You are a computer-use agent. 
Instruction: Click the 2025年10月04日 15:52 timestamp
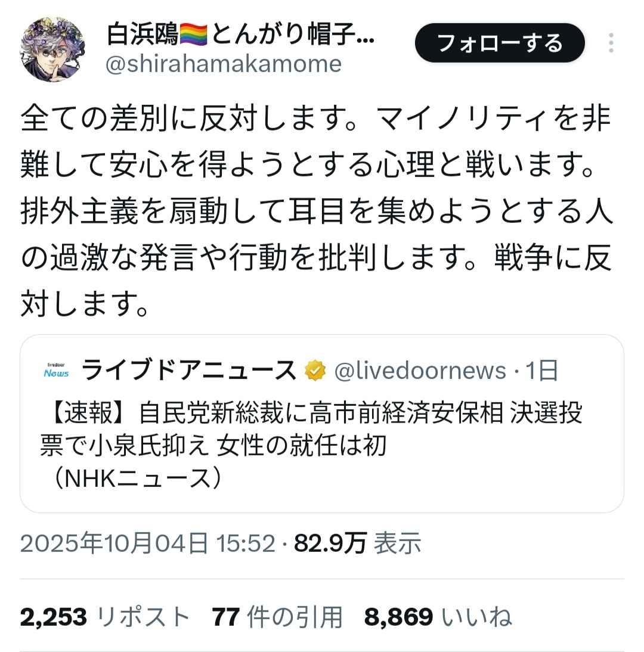click(x=148, y=543)
